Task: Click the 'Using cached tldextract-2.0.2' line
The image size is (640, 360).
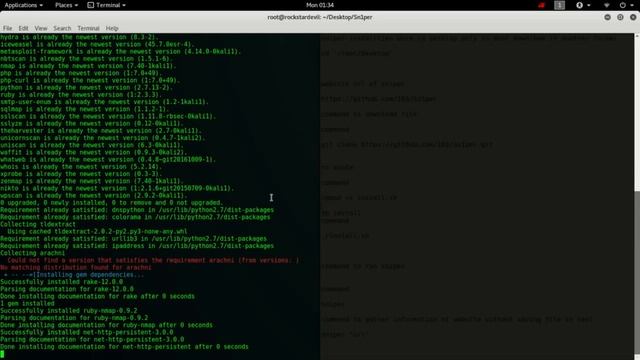Action: (97, 231)
